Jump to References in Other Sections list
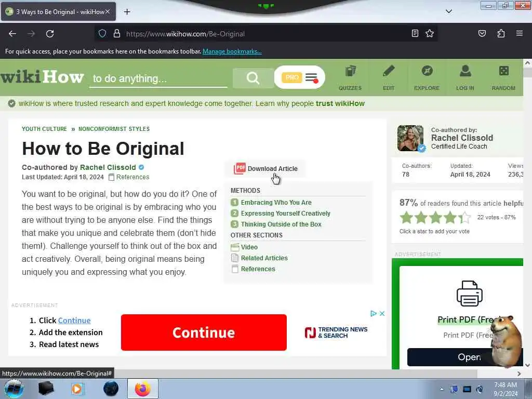Screen dimensions: 532x399 click(x=258, y=269)
